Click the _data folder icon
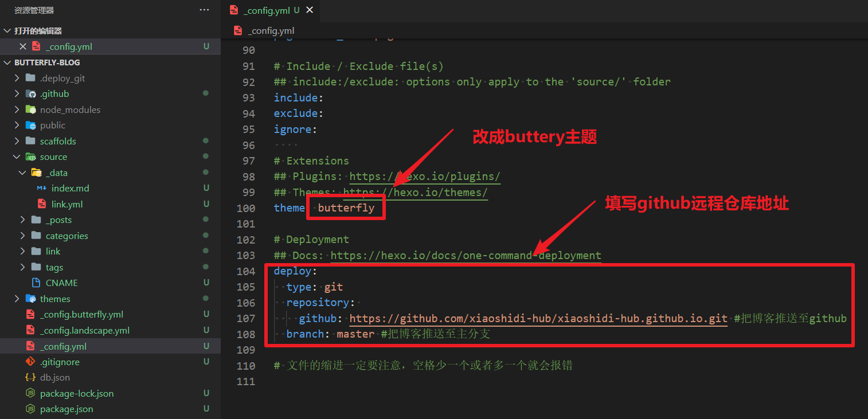Viewport: 868px width, 419px height. pos(37,173)
